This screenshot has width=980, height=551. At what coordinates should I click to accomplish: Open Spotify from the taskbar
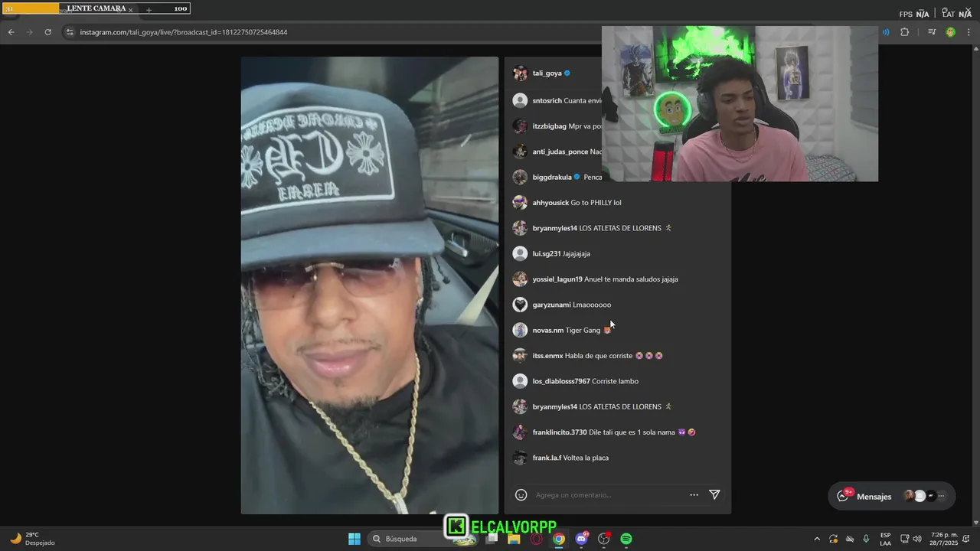tap(626, 539)
